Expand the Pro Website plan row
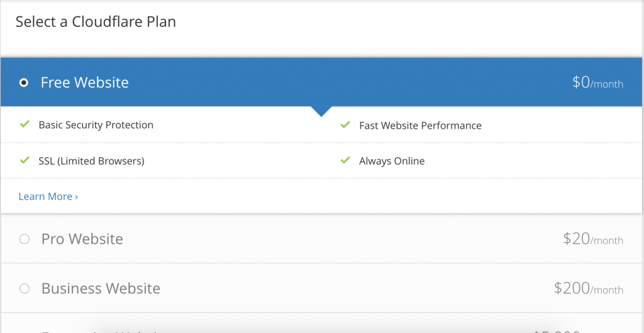This screenshot has height=333, width=644. 322,239
